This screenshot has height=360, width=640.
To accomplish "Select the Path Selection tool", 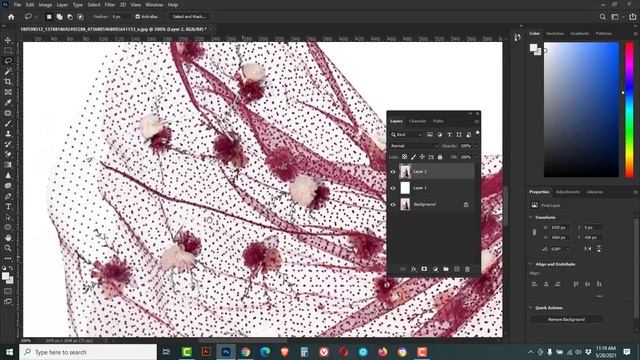I will (8, 217).
